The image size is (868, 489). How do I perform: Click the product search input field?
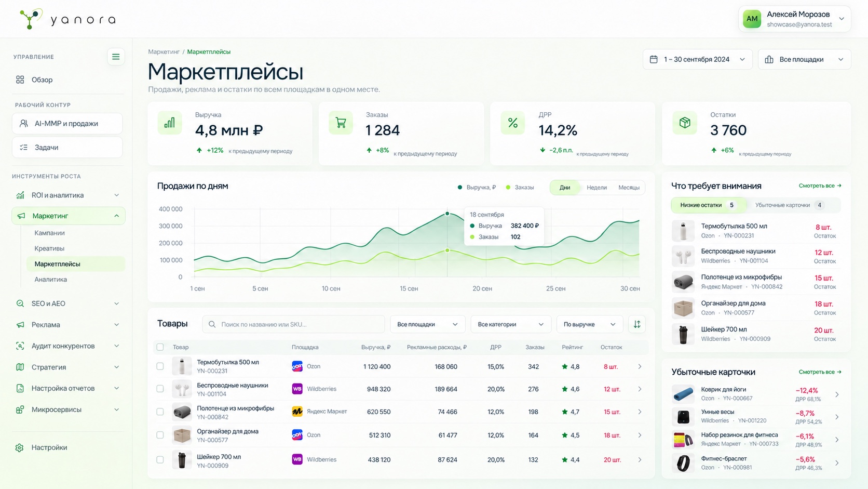pos(293,324)
